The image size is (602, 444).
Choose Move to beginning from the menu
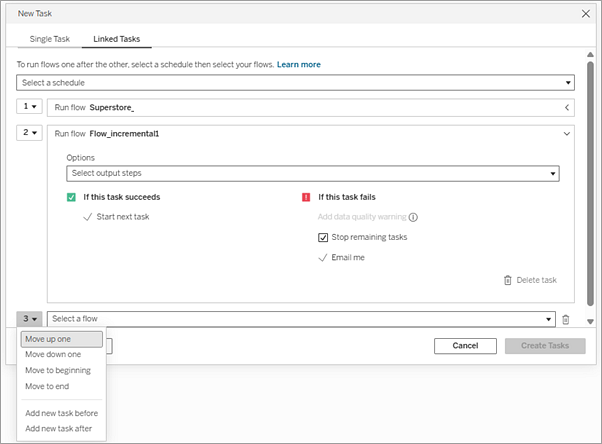click(x=58, y=370)
